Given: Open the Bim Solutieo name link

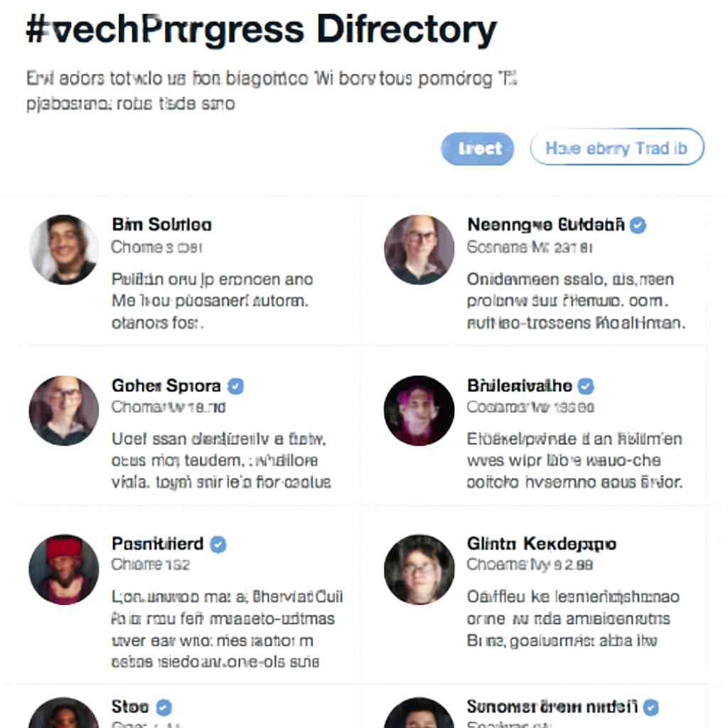Looking at the screenshot, I should (x=161, y=225).
